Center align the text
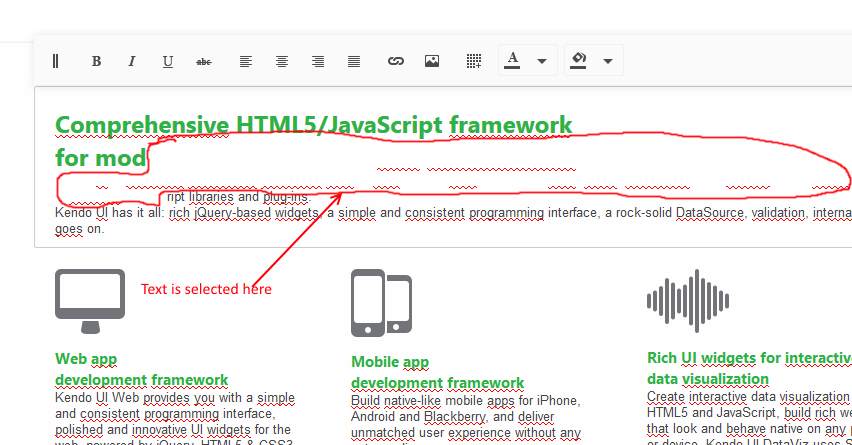 pyautogui.click(x=281, y=61)
